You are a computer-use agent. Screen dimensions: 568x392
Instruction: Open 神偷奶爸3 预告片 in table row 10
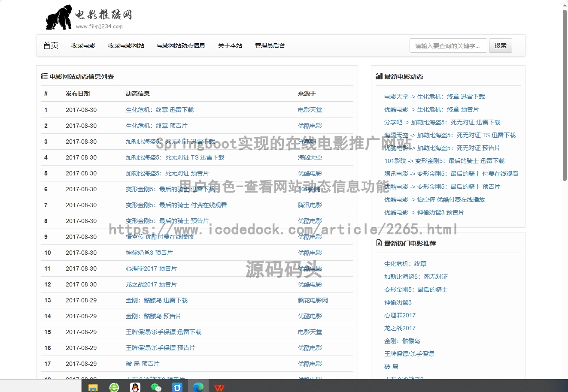149,253
